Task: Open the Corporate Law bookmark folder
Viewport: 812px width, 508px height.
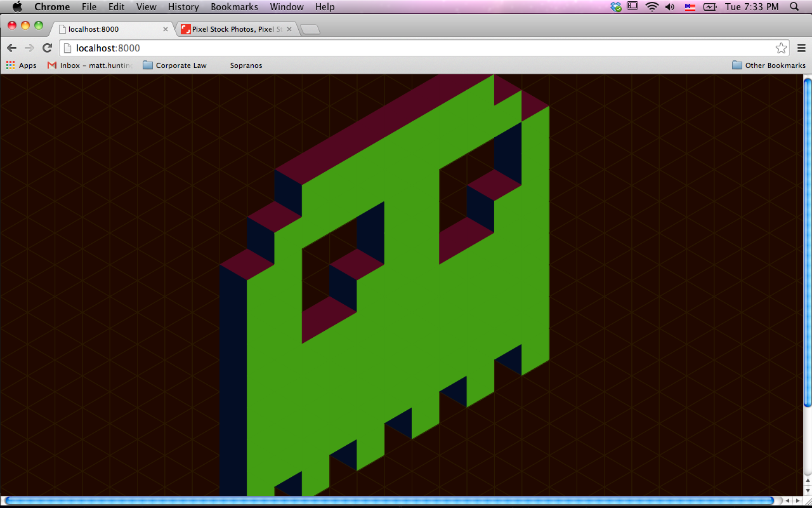Action: pos(175,65)
